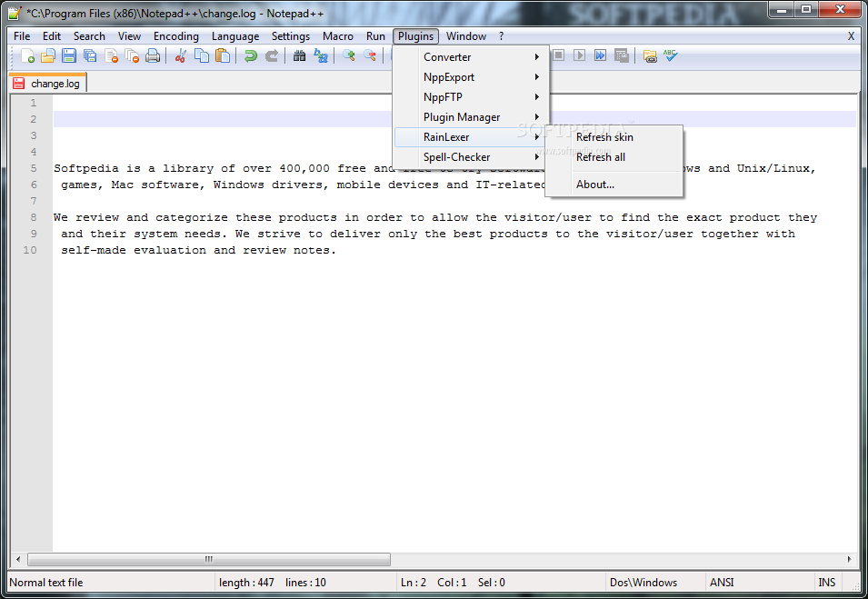Stop macro recording icon
The height and width of the screenshot is (599, 868).
(559, 55)
